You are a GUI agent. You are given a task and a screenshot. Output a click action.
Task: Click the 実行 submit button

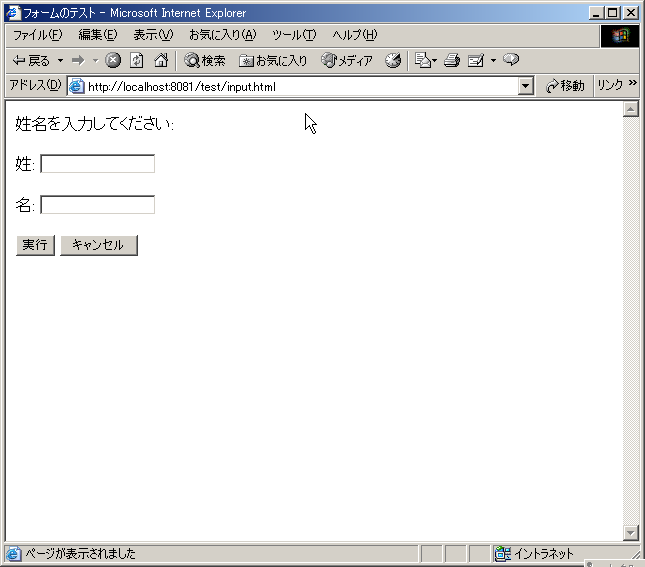click(35, 245)
